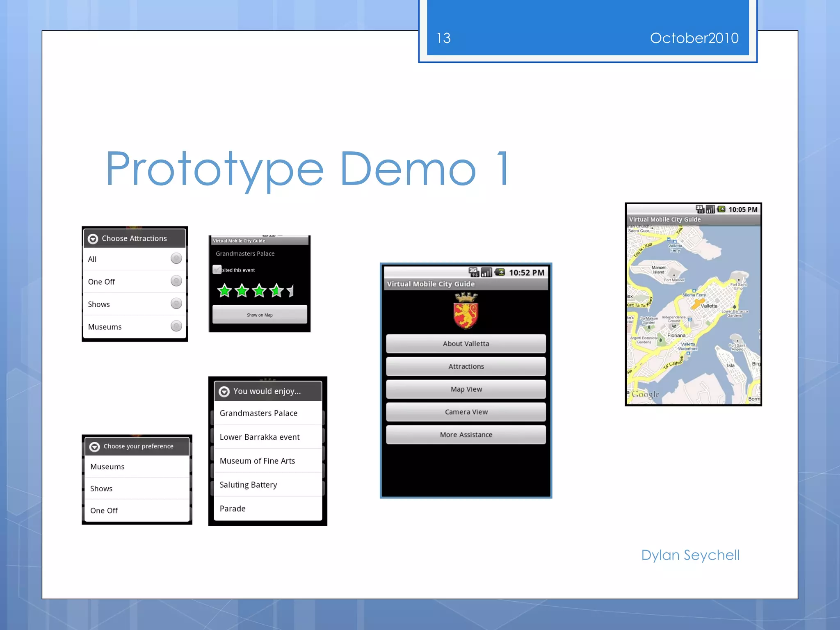Click the orange Valletta marker on map
The height and width of the screenshot is (630, 840).
pyautogui.click(x=697, y=304)
